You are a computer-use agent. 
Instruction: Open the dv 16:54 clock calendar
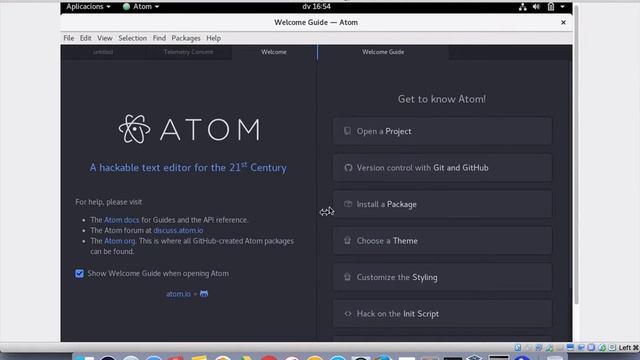click(x=316, y=7)
